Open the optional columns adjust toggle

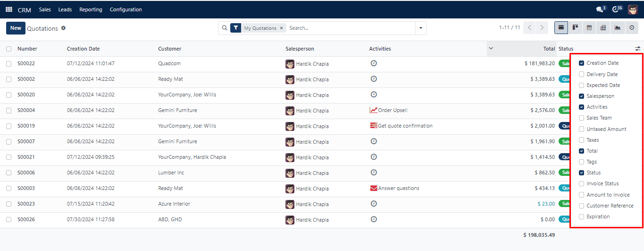coord(637,49)
